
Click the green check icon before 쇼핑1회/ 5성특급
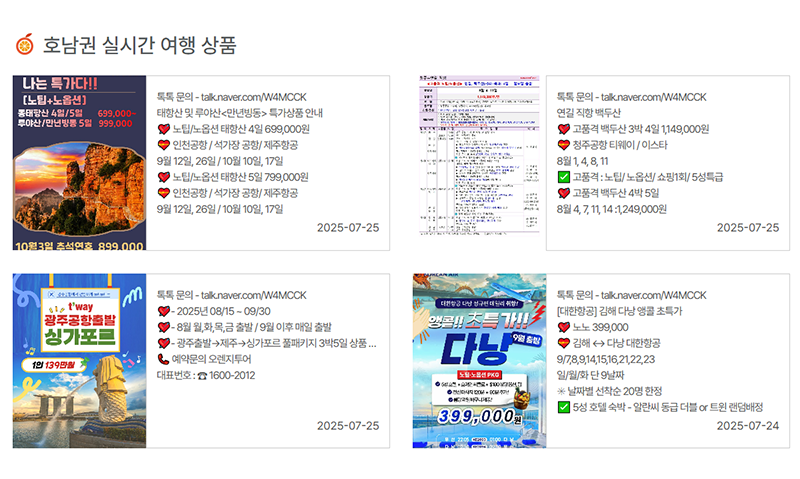click(563, 177)
